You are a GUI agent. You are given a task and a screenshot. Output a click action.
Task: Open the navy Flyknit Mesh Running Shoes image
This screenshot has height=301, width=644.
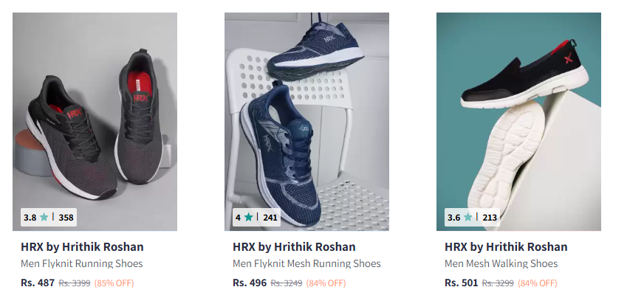[x=306, y=122]
